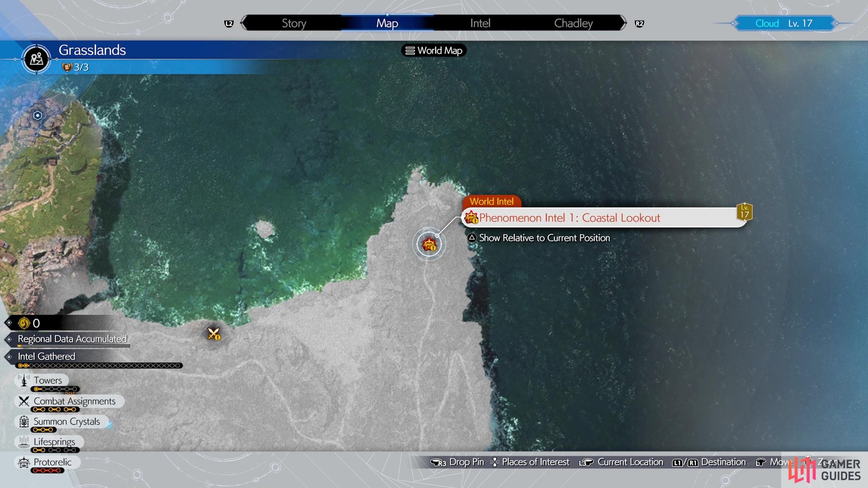Select the Protorelic category
Image resolution: width=868 pixels, height=488 pixels.
[47, 462]
